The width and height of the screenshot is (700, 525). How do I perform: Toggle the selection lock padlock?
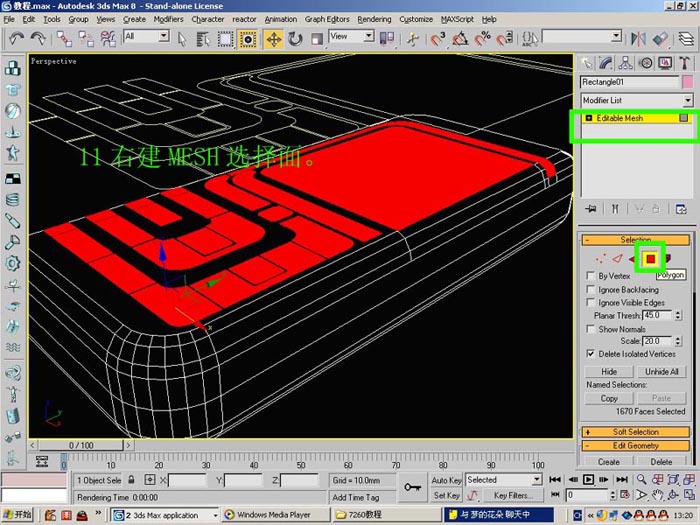(131, 480)
